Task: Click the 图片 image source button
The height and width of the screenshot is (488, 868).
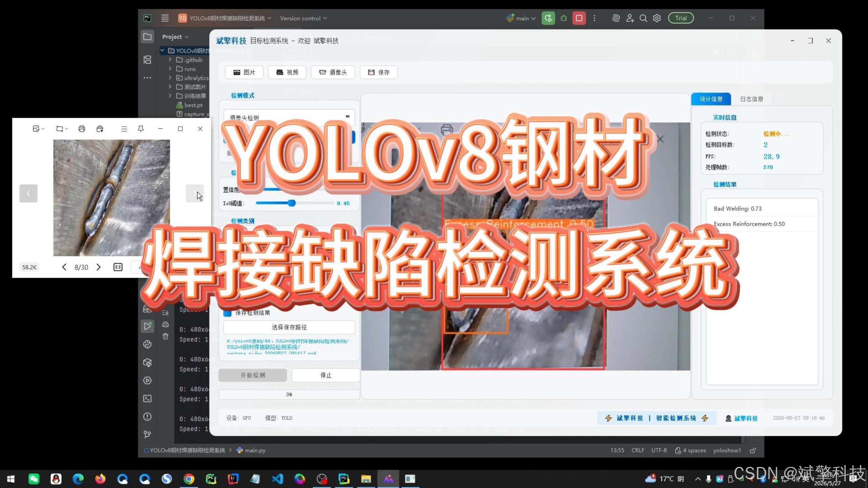Action: (x=244, y=72)
